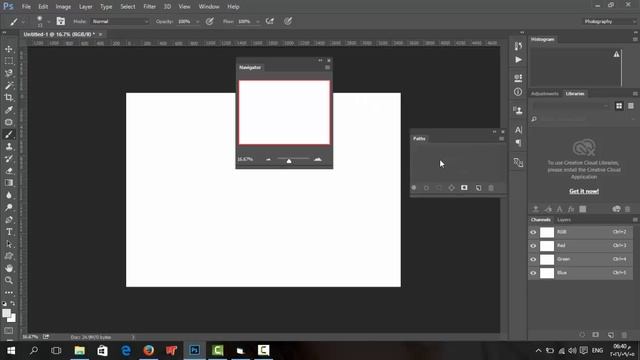Click the Navigator zoom slider handle

pyautogui.click(x=289, y=161)
